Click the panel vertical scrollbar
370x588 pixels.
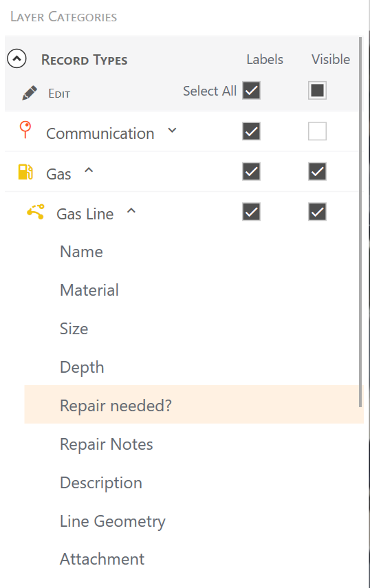click(360, 221)
